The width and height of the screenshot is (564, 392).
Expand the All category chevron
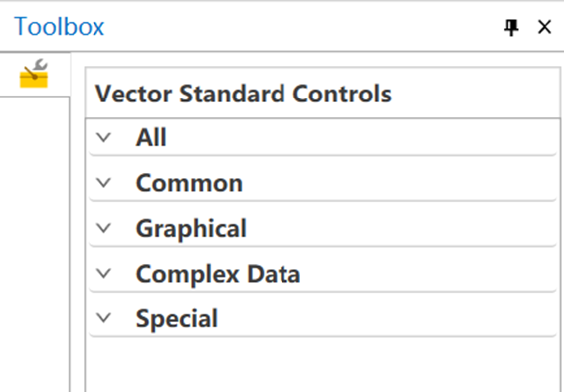(104, 137)
